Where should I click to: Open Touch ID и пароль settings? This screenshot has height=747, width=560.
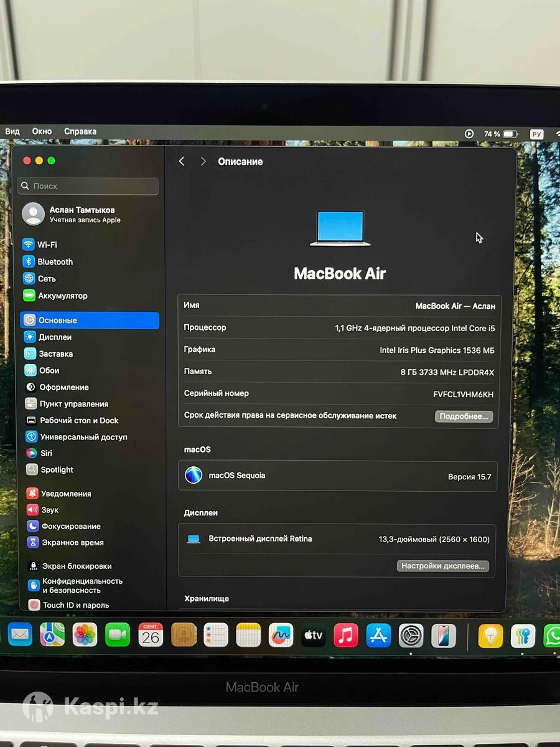tap(75, 605)
